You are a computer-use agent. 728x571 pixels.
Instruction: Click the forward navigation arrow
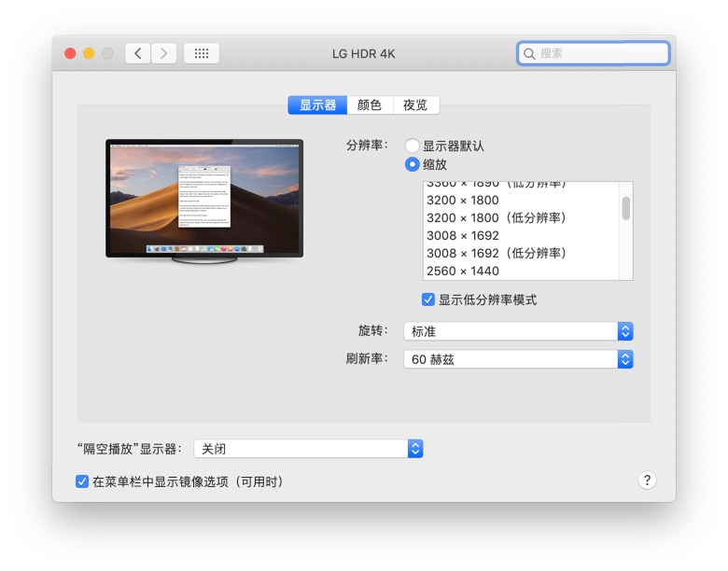click(x=164, y=53)
